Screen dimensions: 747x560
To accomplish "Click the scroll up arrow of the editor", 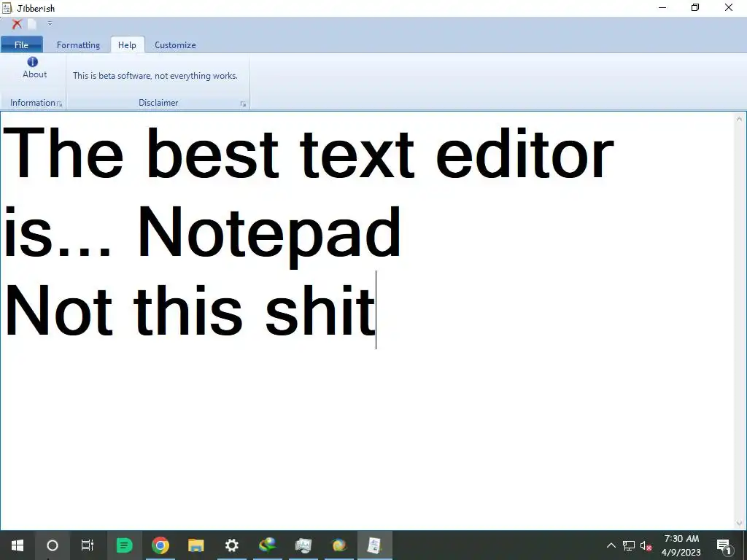I will click(740, 119).
